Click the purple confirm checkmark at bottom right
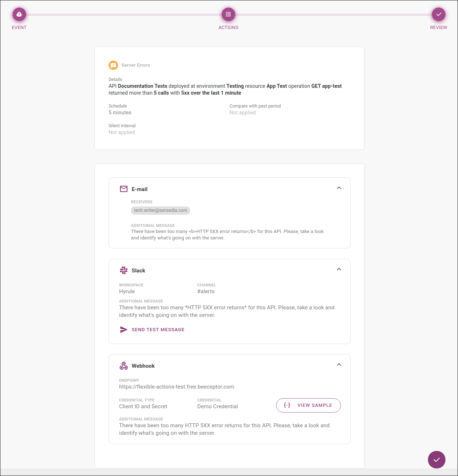This screenshot has width=458, height=476. (437, 460)
